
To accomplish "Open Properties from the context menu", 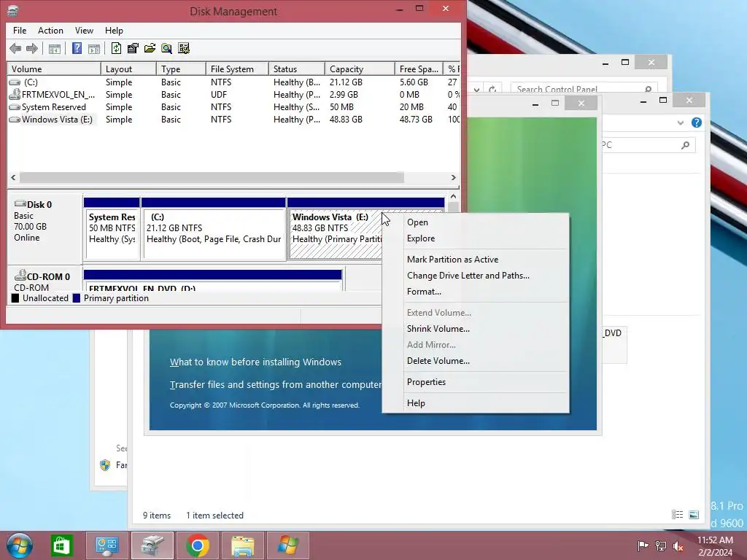I will (x=476, y=382).
